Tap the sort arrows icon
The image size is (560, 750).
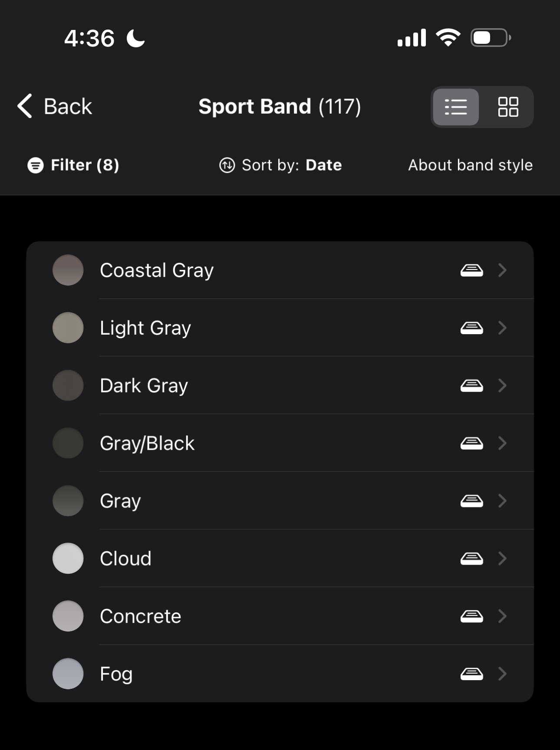tap(227, 165)
